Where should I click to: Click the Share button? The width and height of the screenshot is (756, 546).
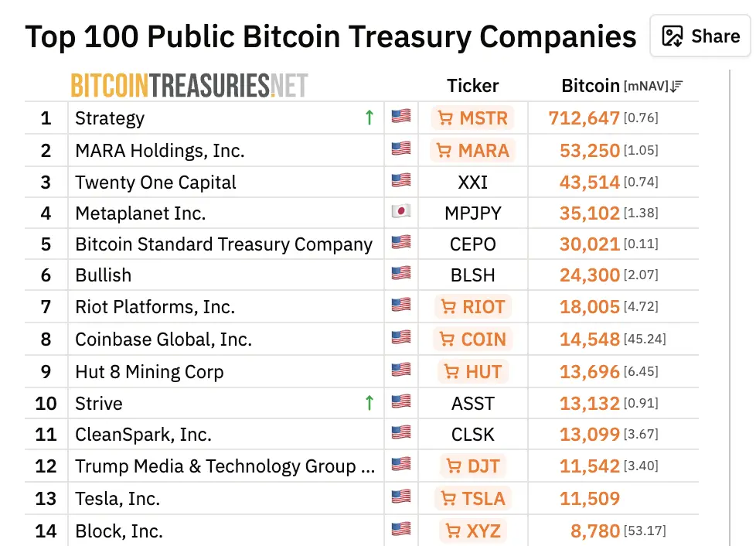tap(700, 36)
